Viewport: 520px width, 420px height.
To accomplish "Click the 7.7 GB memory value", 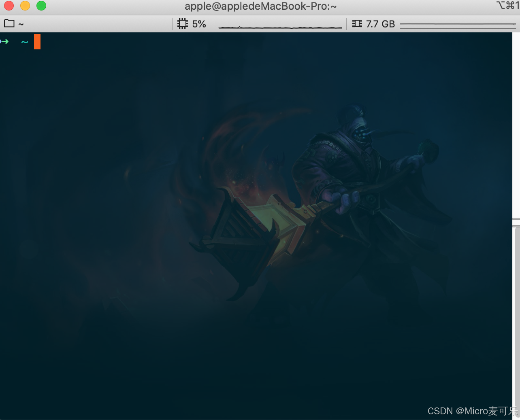I will pos(380,24).
